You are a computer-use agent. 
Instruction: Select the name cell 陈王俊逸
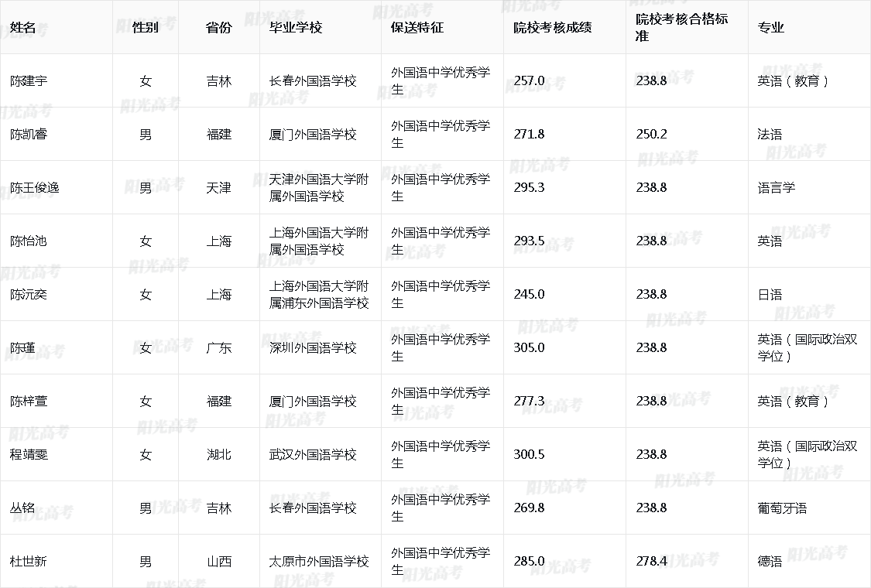pyautogui.click(x=35, y=187)
